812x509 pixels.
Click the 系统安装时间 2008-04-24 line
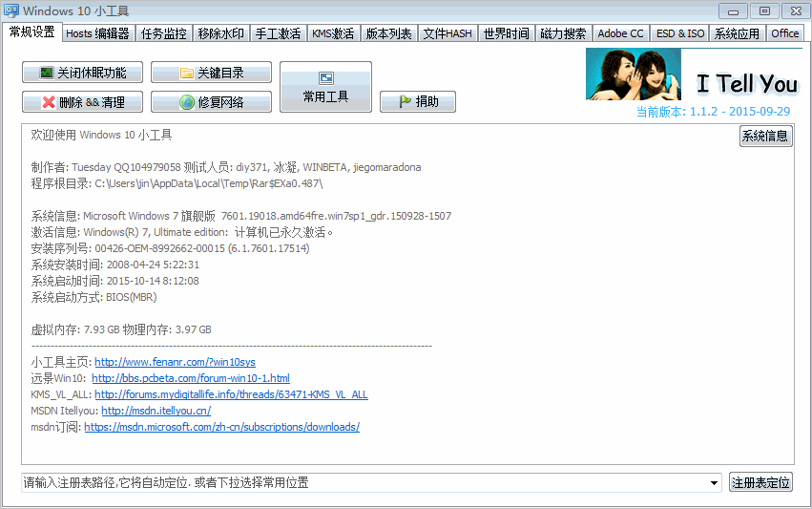coord(115,265)
